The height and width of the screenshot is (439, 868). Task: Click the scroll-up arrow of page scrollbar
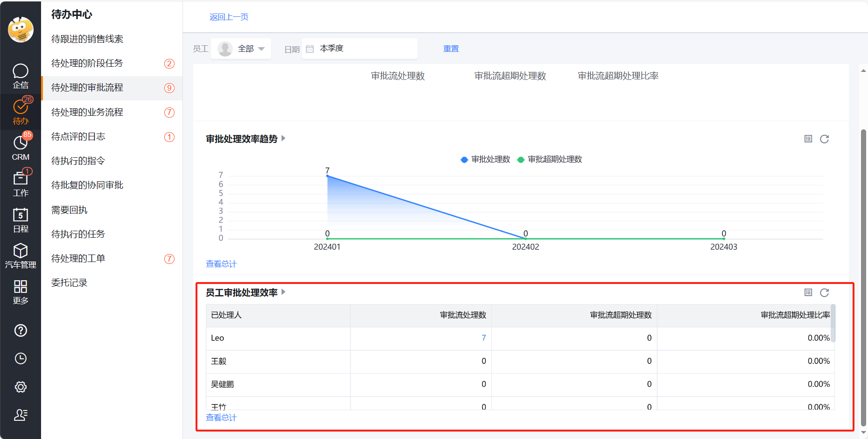tap(863, 71)
